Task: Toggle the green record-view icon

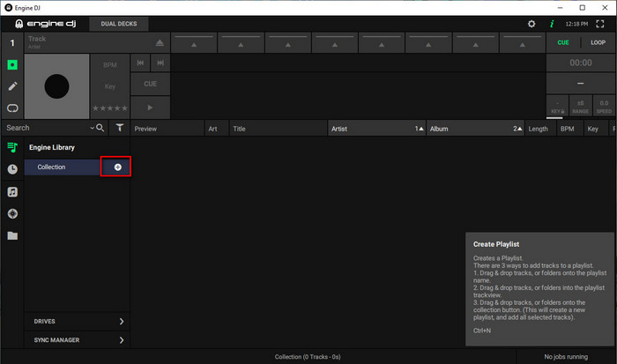Action: 12,65
